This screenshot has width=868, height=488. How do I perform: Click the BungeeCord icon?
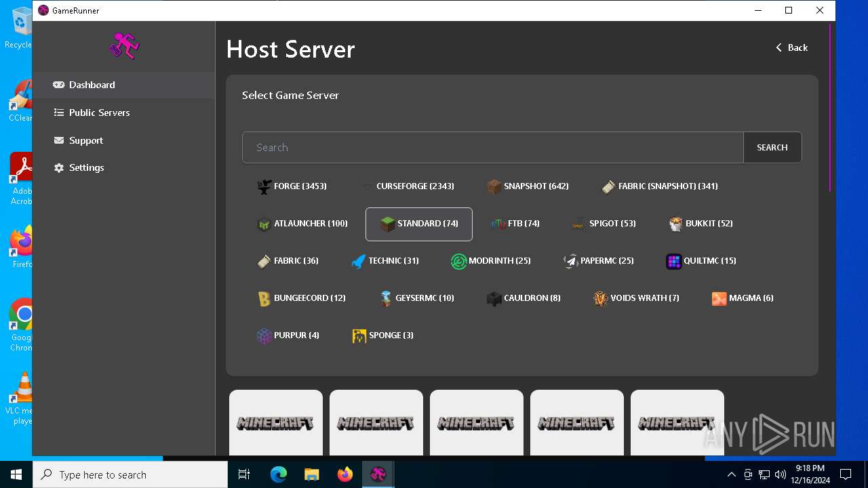pos(264,298)
